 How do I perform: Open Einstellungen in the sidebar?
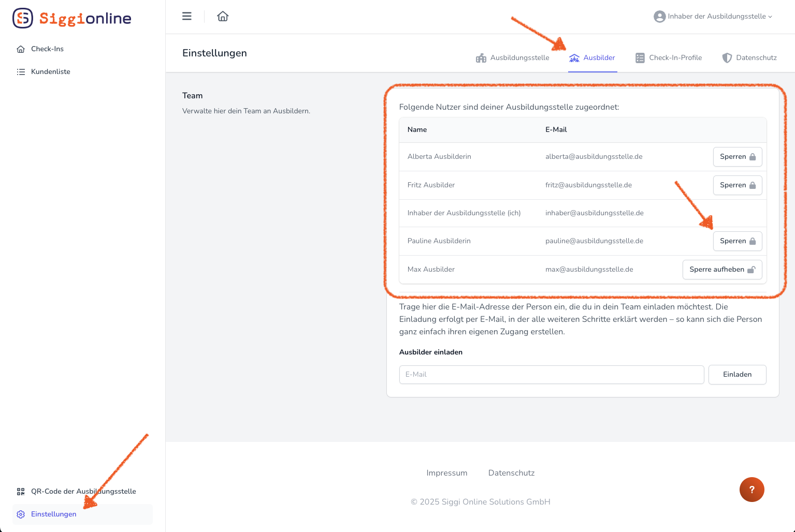click(53, 514)
